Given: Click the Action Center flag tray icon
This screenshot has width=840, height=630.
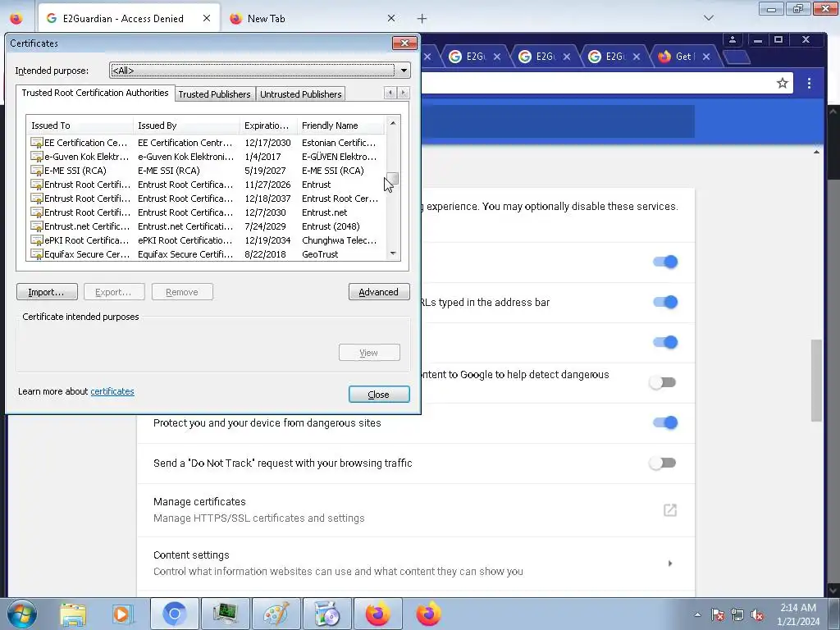Looking at the screenshot, I should pyautogui.click(x=718, y=614).
